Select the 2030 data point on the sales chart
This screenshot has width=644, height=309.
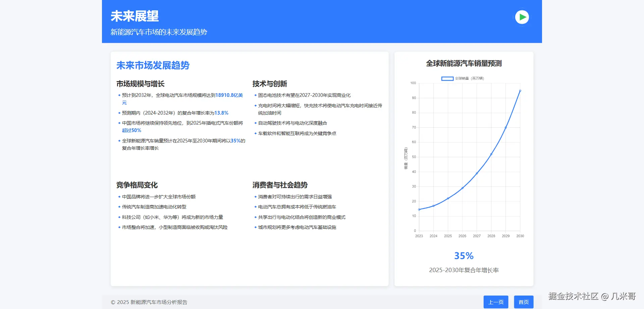520,90
